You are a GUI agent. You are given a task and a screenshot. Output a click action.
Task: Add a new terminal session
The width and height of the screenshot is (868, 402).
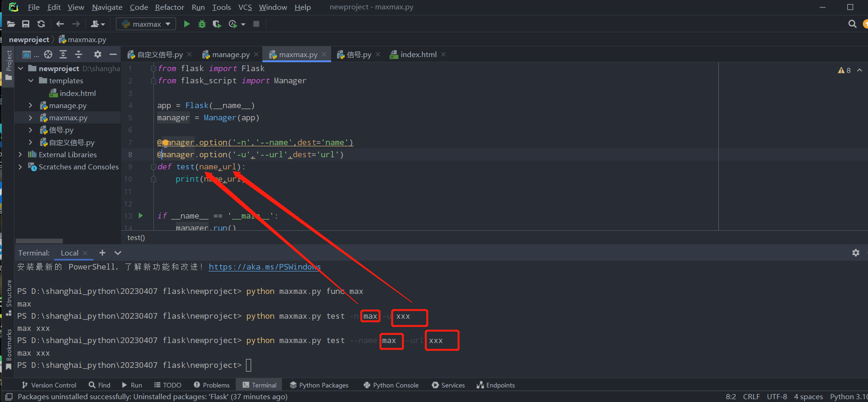click(x=102, y=253)
